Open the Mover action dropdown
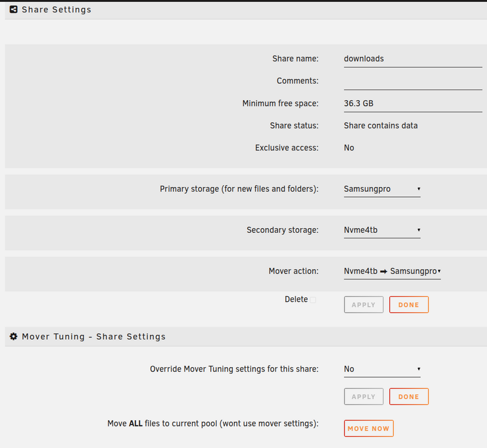This screenshot has width=487, height=448. (392, 271)
